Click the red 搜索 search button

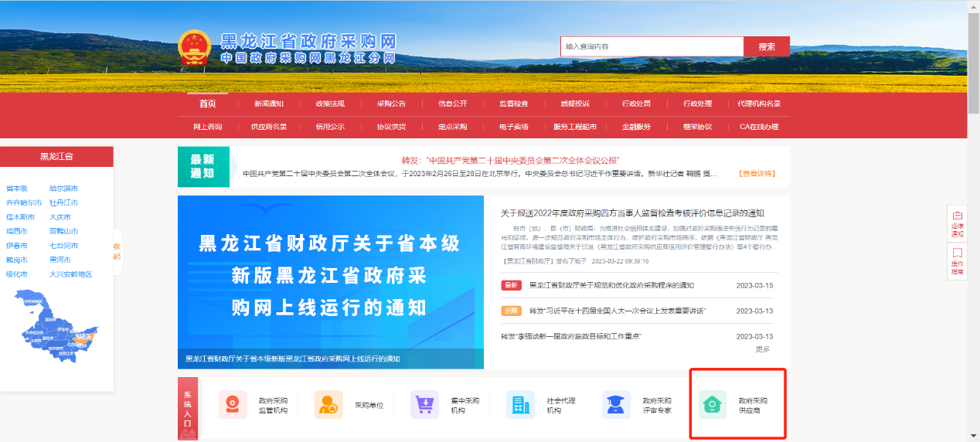click(766, 46)
